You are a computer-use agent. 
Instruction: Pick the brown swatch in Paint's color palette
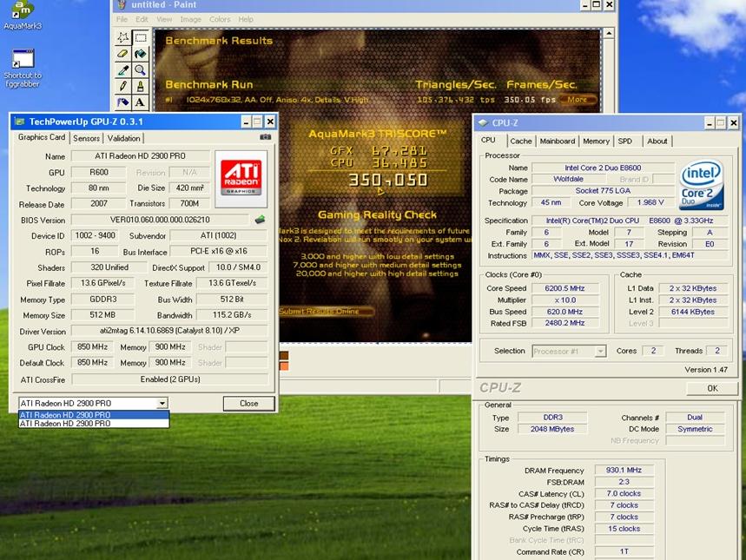[284, 356]
